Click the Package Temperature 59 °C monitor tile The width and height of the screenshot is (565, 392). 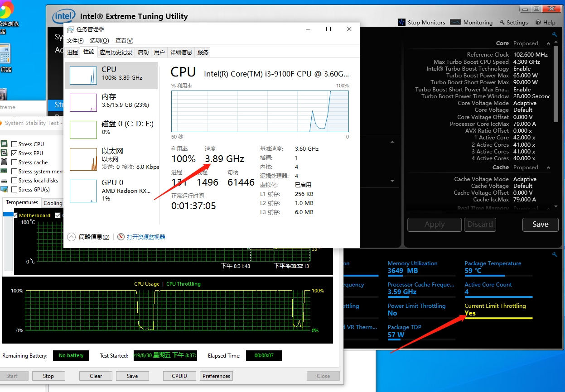[x=498, y=269]
